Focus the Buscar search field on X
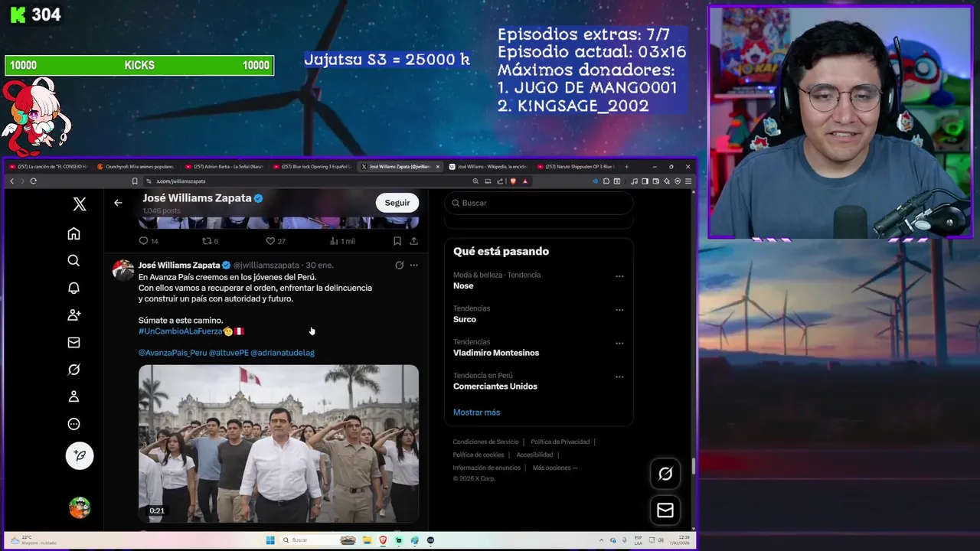Screen dimensions: 980x551 click(539, 203)
